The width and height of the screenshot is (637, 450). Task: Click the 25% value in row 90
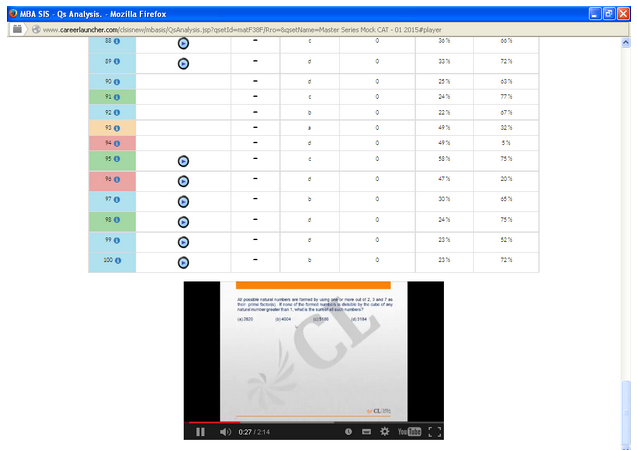point(444,82)
